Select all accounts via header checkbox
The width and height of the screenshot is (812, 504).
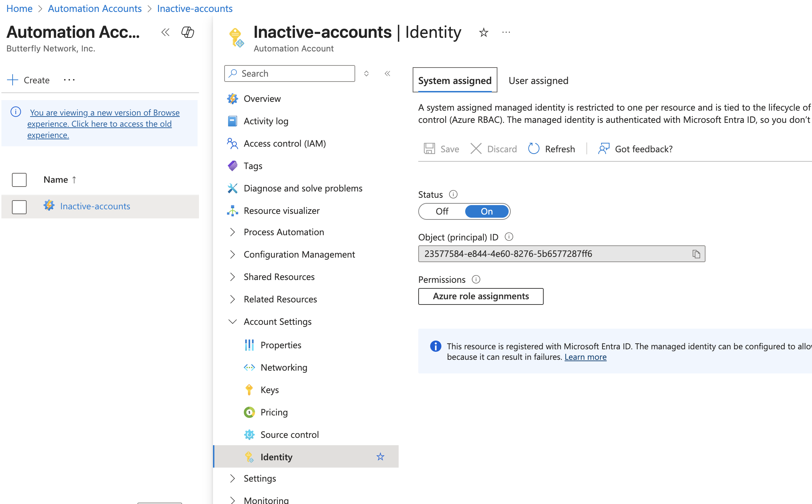(19, 180)
